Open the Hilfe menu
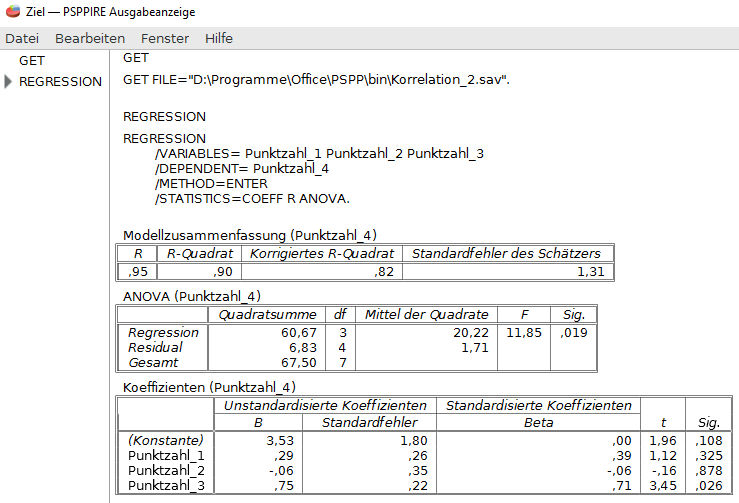The width and height of the screenshot is (739, 503). coord(218,38)
